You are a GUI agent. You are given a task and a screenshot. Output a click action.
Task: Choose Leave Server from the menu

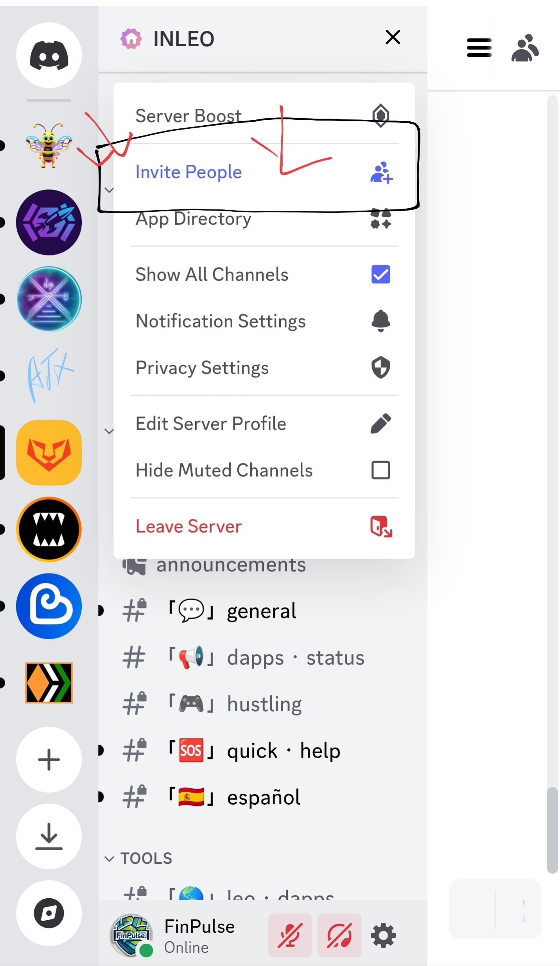click(x=264, y=526)
